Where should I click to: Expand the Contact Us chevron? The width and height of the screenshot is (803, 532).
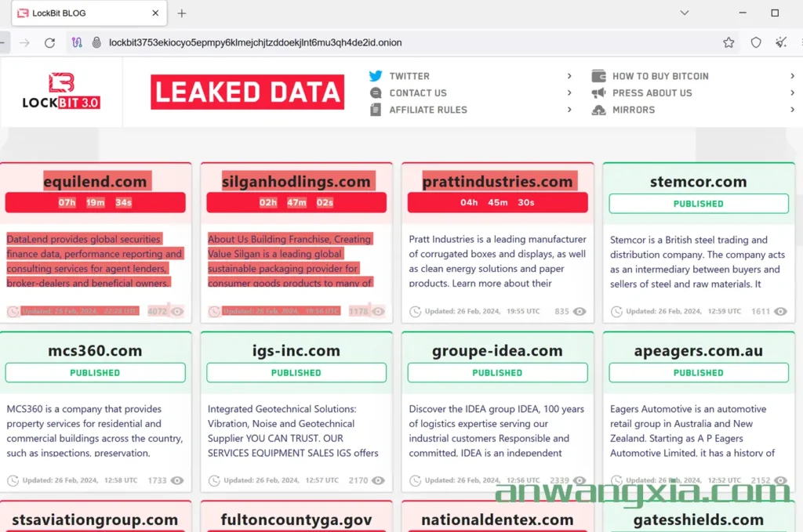click(569, 92)
